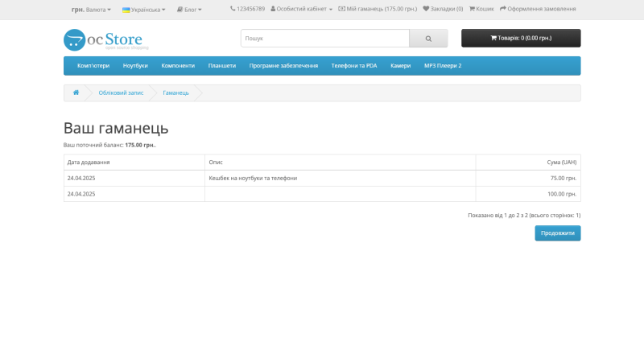
Task: Click the Продовжити button
Action: pos(558,233)
